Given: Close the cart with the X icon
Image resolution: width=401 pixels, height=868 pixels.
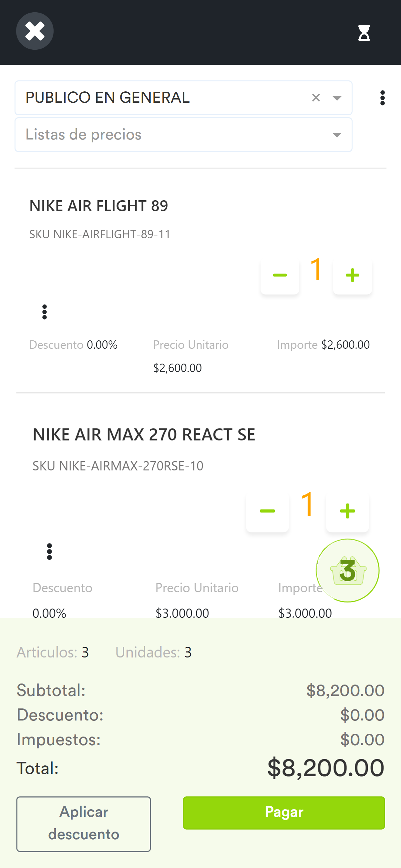Looking at the screenshot, I should tap(35, 31).
